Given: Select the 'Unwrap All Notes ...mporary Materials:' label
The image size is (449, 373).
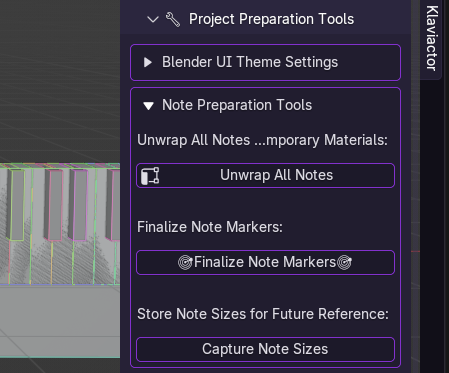Looking at the screenshot, I should pyautogui.click(x=262, y=140).
